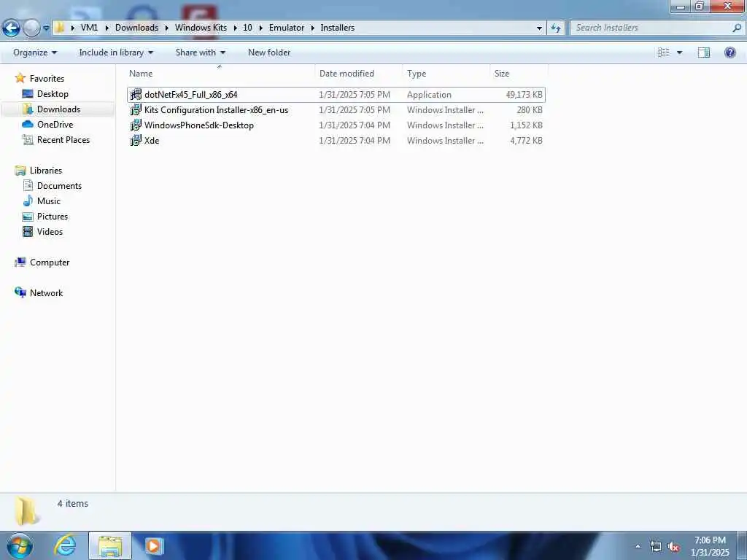Click the search magnifier icon

pyautogui.click(x=737, y=28)
